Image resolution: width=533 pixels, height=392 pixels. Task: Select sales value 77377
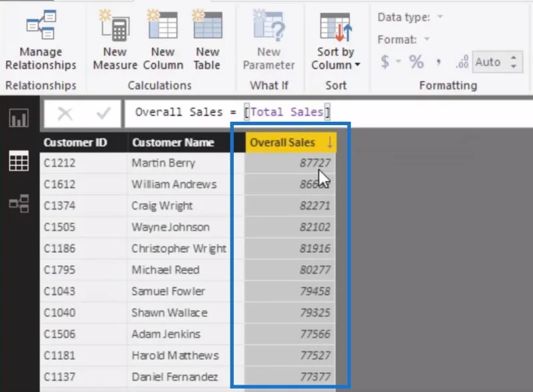point(290,377)
